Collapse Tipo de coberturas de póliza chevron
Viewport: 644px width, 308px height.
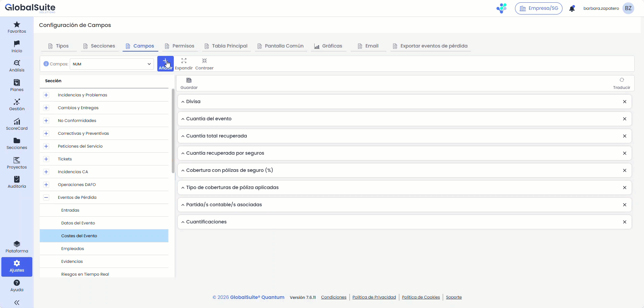coord(183,188)
